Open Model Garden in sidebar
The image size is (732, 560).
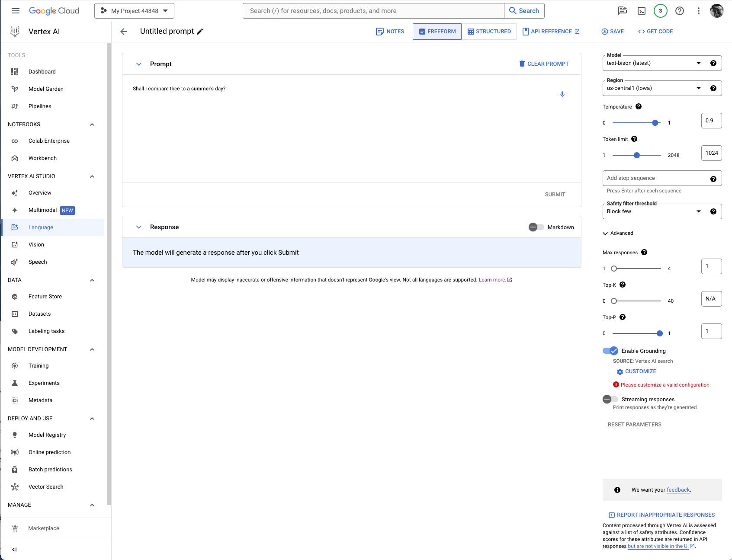pyautogui.click(x=52, y=89)
